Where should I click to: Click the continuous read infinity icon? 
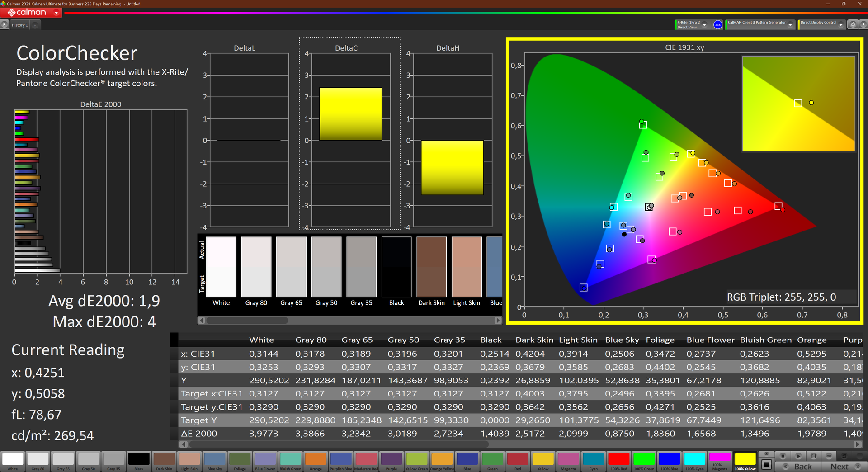coord(829,456)
